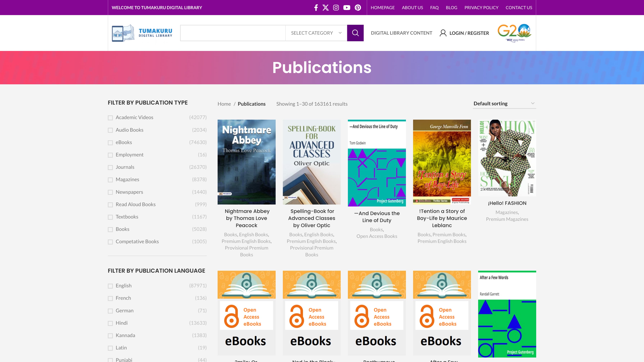Visit the Instagram page
Viewport: 644px width, 362px height.
(x=336, y=8)
